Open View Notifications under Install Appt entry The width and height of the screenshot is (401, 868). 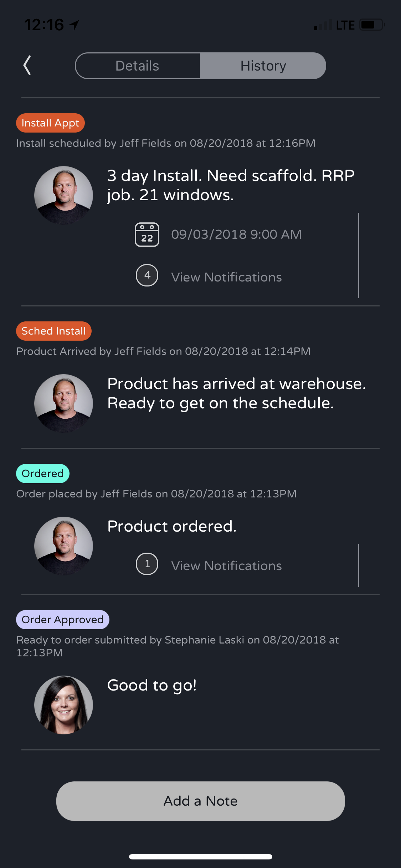pyautogui.click(x=226, y=277)
